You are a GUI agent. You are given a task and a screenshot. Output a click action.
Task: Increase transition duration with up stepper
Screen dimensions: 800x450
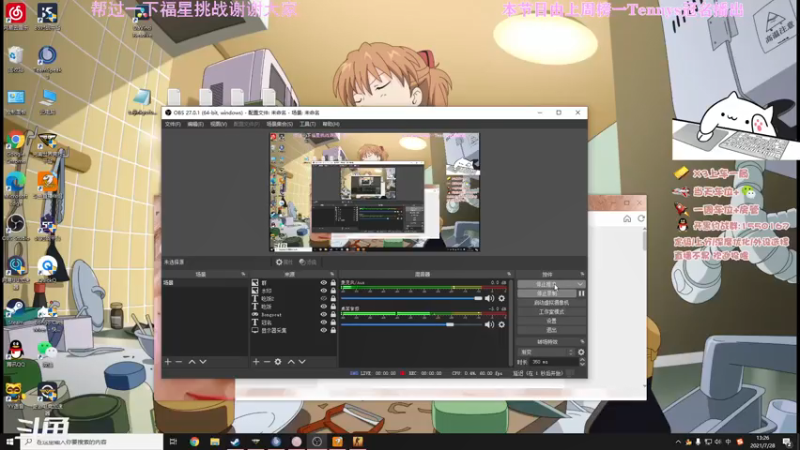pos(582,360)
